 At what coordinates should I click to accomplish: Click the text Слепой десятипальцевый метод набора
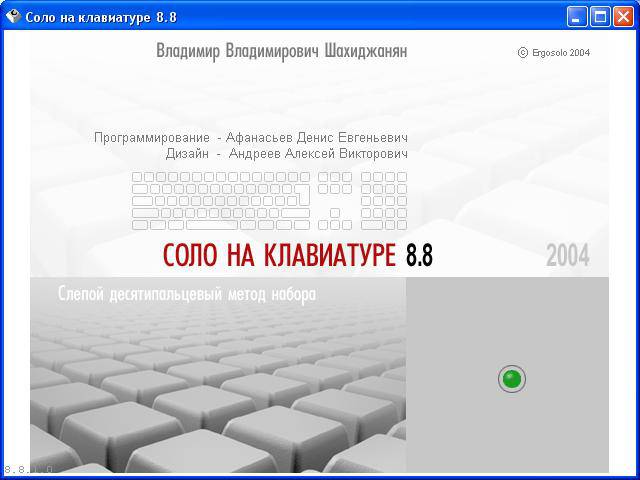click(x=187, y=294)
